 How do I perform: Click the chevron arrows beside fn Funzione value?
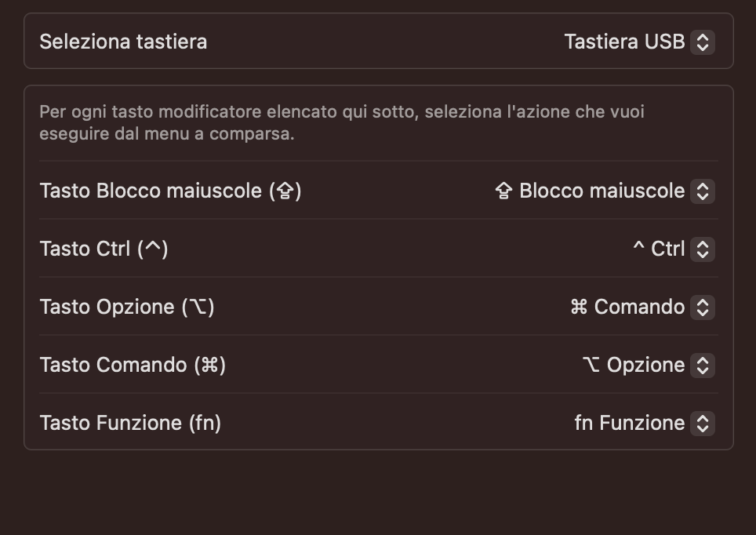[x=703, y=423]
